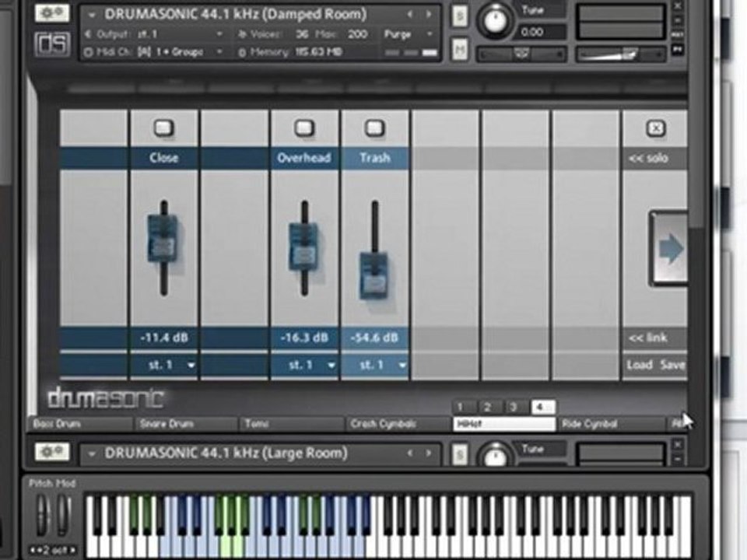Open the Snare Drum tab
The width and height of the screenshot is (747, 560).
pos(186,424)
